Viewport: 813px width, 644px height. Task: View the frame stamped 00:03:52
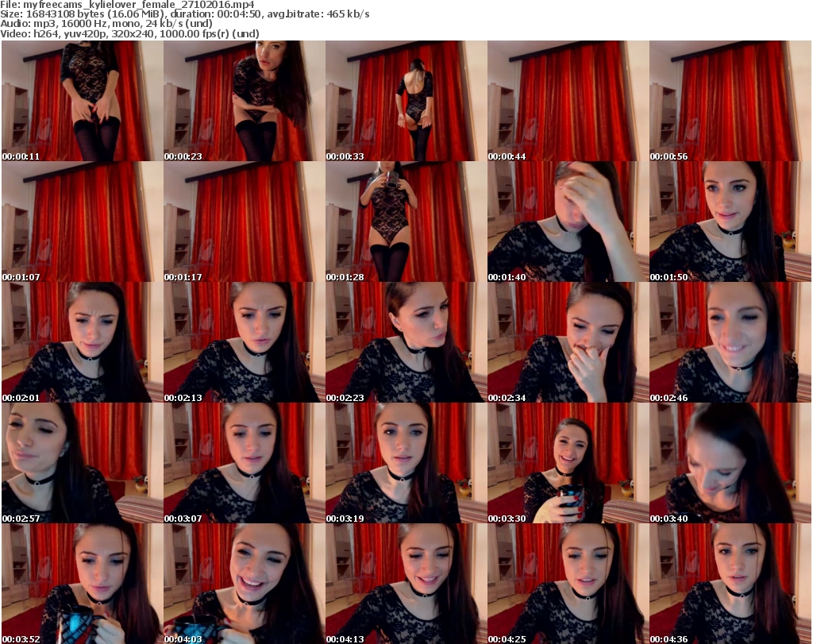pos(82,584)
